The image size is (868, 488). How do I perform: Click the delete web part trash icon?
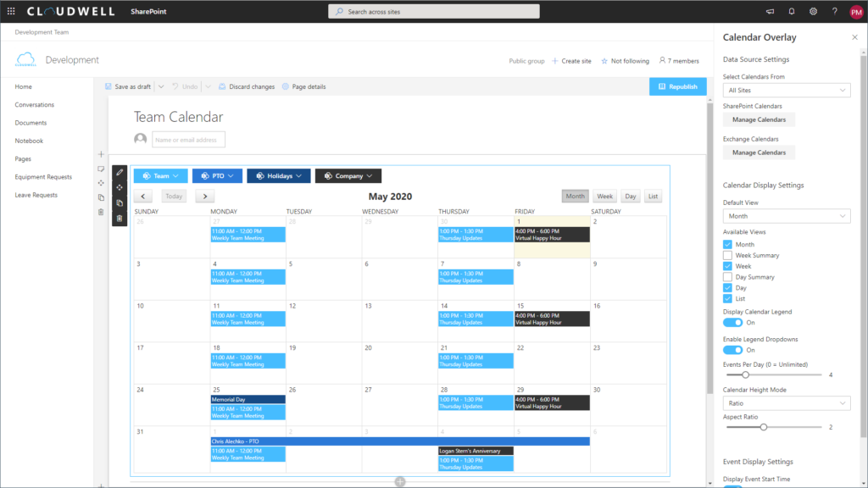click(120, 219)
